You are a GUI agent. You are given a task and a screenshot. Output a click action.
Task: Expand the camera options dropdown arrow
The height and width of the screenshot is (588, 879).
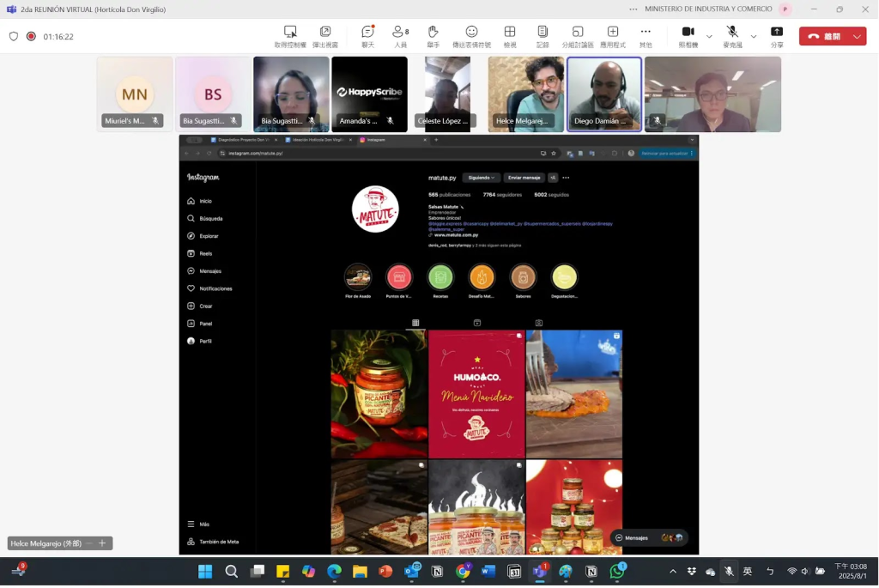click(709, 36)
